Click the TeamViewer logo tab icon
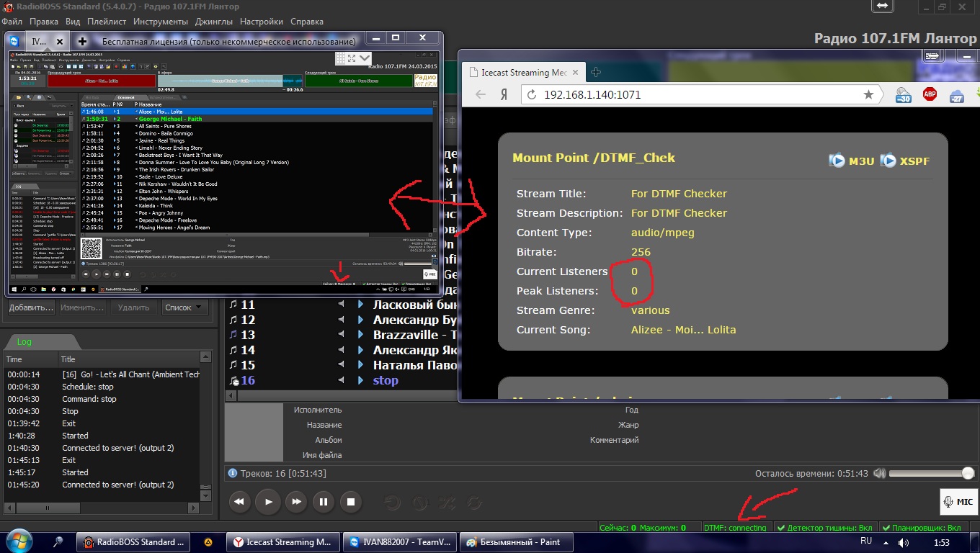The image size is (980, 553). coord(15,41)
